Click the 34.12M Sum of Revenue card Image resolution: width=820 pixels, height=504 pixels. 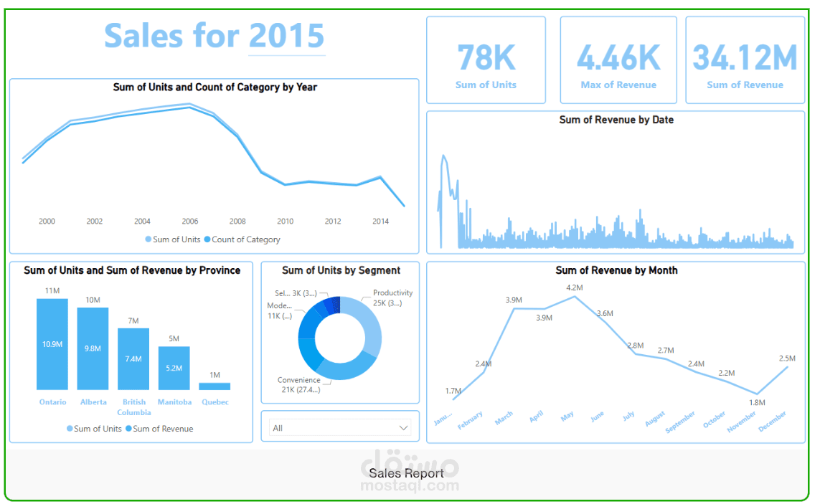point(745,60)
